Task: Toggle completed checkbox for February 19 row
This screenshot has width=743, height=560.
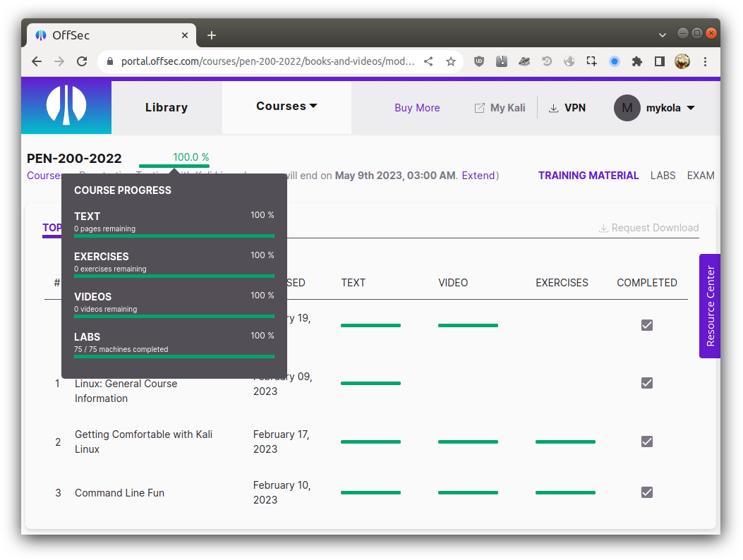Action: 647,325
